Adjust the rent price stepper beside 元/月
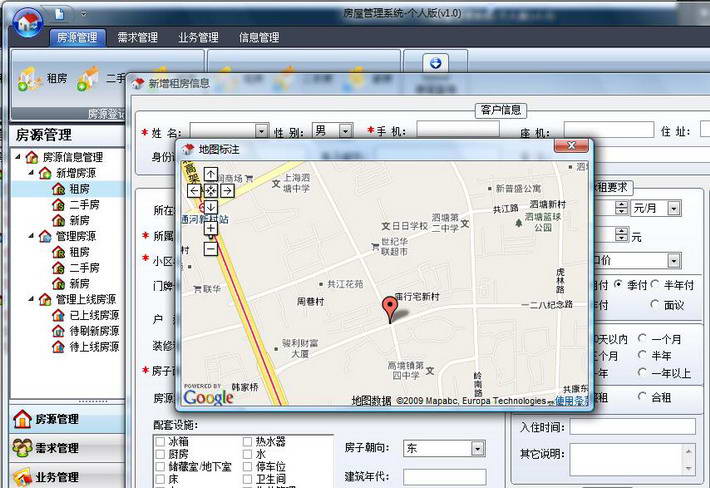This screenshot has width=710, height=488. 622,208
